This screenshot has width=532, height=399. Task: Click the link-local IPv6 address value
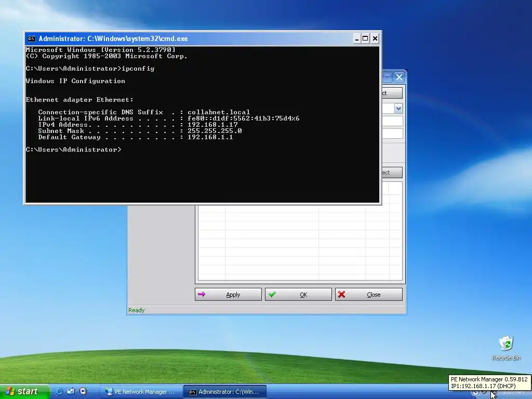[x=243, y=118]
